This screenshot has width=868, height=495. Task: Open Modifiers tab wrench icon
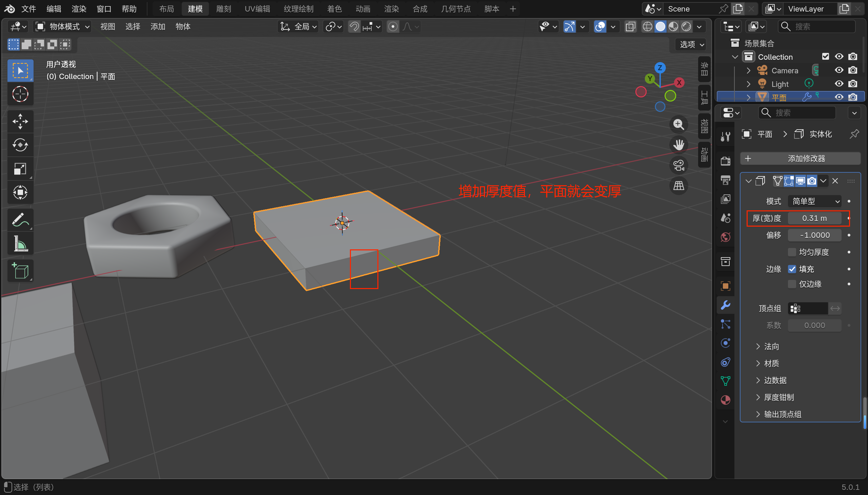pos(725,305)
